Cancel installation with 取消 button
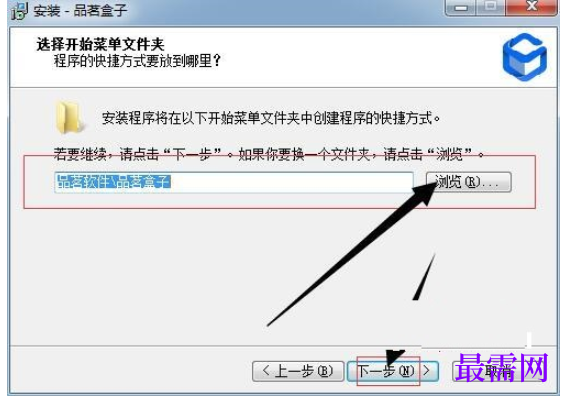The width and height of the screenshot is (567, 399). [499, 371]
